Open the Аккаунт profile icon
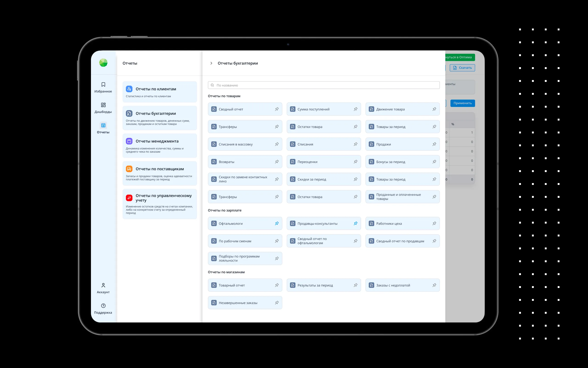This screenshot has height=368, width=588. click(103, 285)
